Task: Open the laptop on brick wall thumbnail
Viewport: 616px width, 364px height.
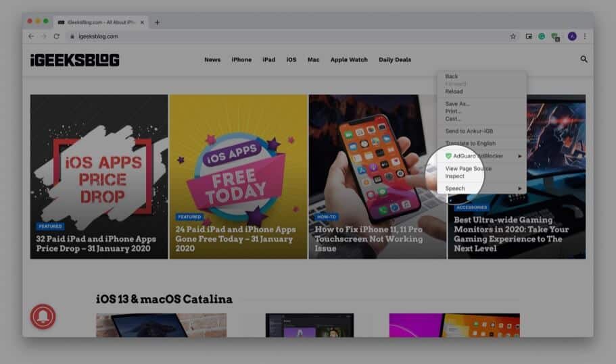Action: tap(161, 325)
